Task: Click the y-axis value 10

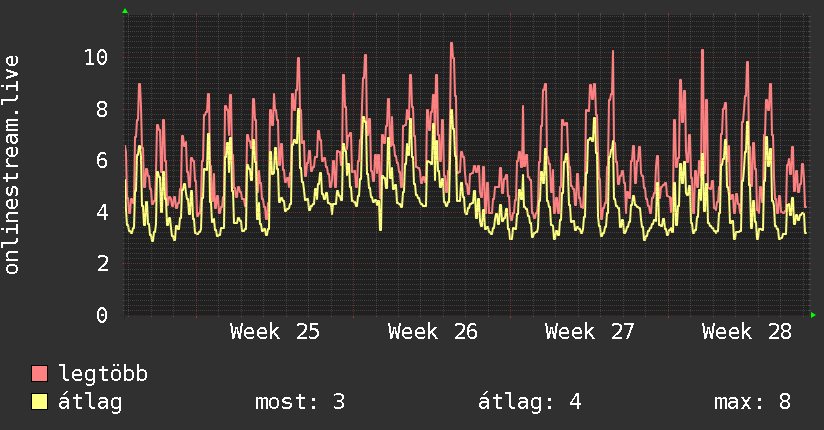Action: click(96, 57)
